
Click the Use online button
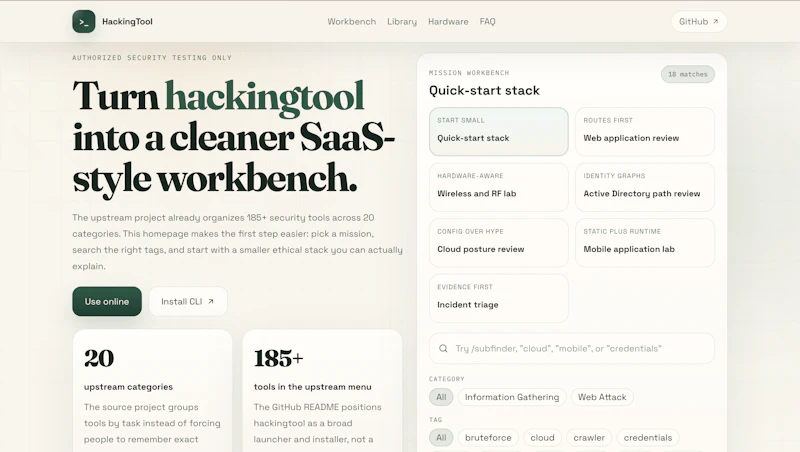pyautogui.click(x=107, y=302)
